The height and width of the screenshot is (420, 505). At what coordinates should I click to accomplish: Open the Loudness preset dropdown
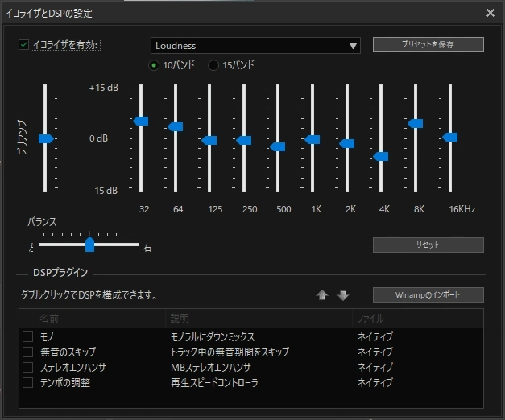255,46
